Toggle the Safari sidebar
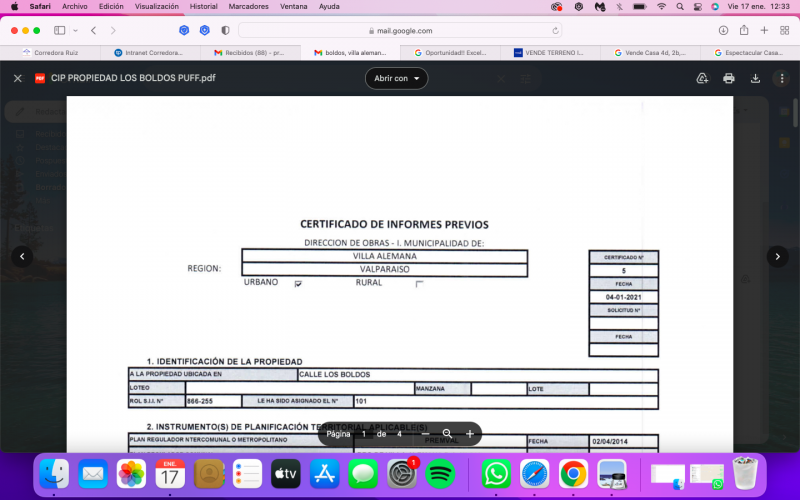The height and width of the screenshot is (500, 800). click(x=60, y=31)
